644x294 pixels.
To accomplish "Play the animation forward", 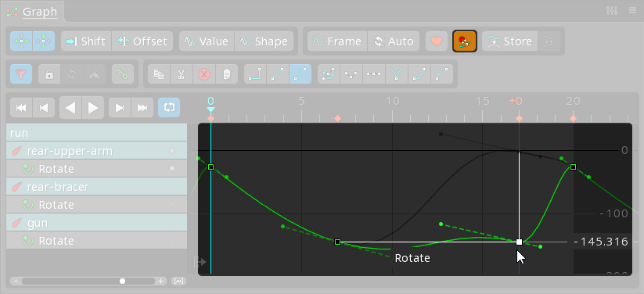I will [93, 108].
